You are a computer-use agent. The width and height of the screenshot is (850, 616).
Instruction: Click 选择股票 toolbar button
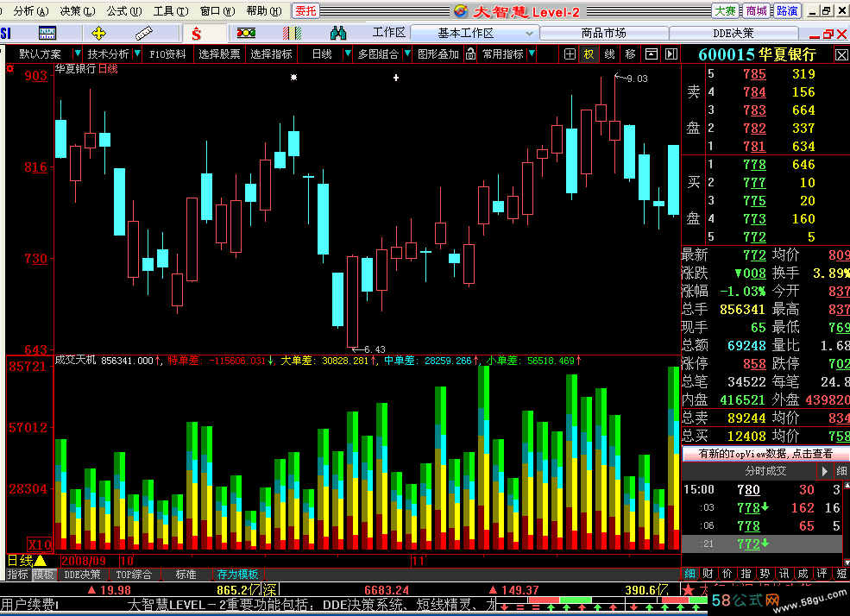(x=219, y=53)
